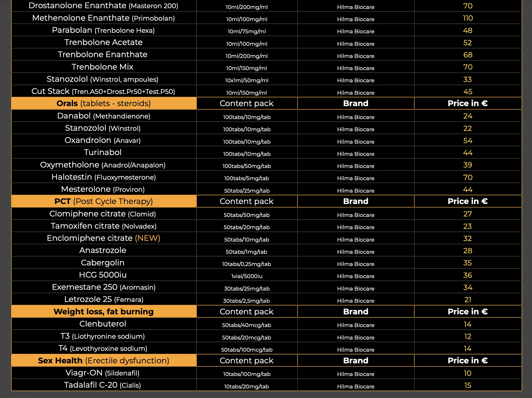Select the 'Trenbolone Mix' product cell
The height and width of the screenshot is (398, 532).
pos(102,67)
